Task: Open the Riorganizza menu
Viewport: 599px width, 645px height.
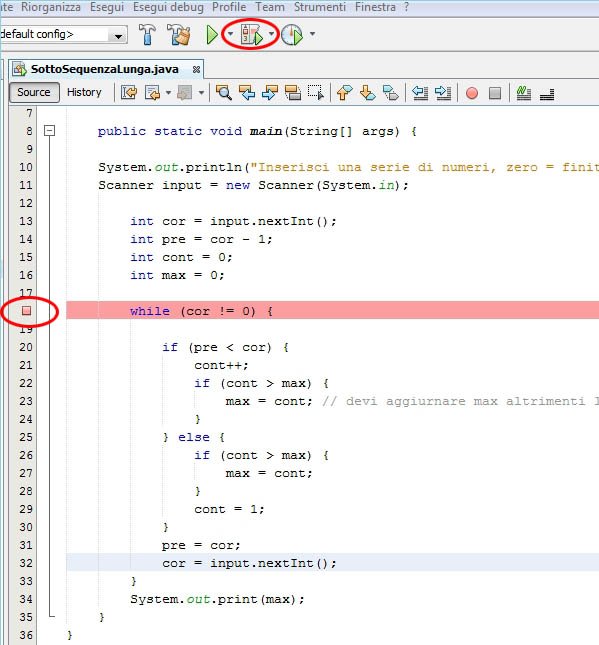Action: click(51, 7)
